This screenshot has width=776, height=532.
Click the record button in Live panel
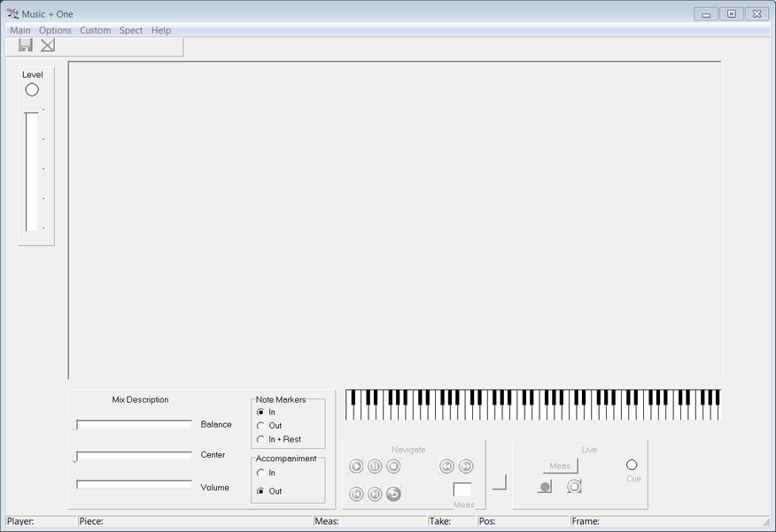point(544,486)
